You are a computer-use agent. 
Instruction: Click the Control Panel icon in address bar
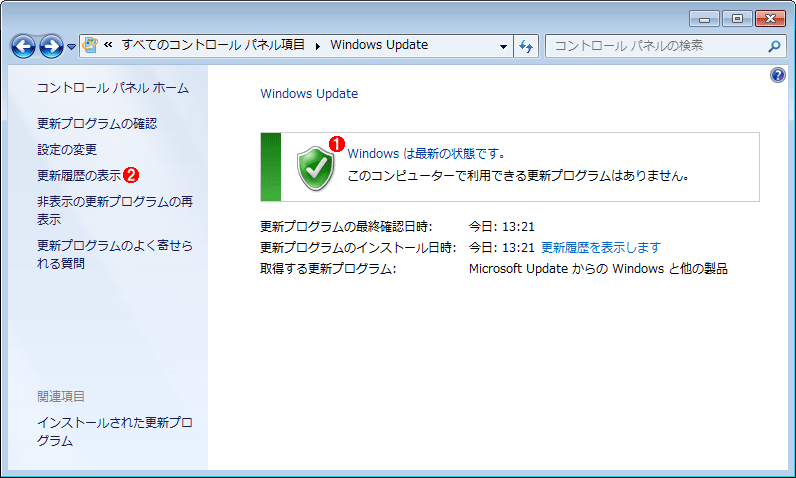[90, 45]
